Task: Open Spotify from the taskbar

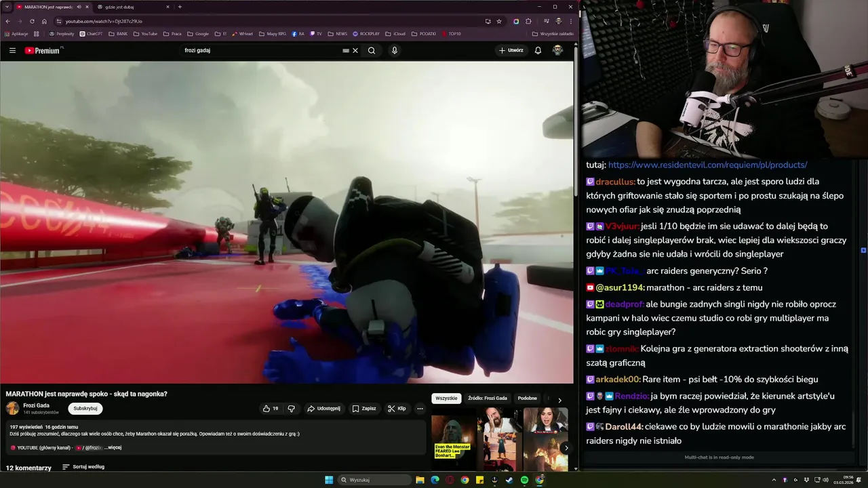Action: point(524,480)
